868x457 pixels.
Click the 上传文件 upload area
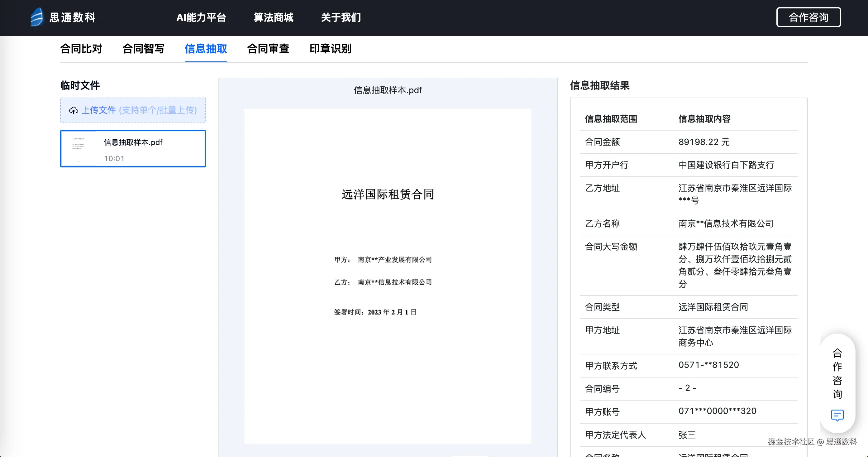133,110
